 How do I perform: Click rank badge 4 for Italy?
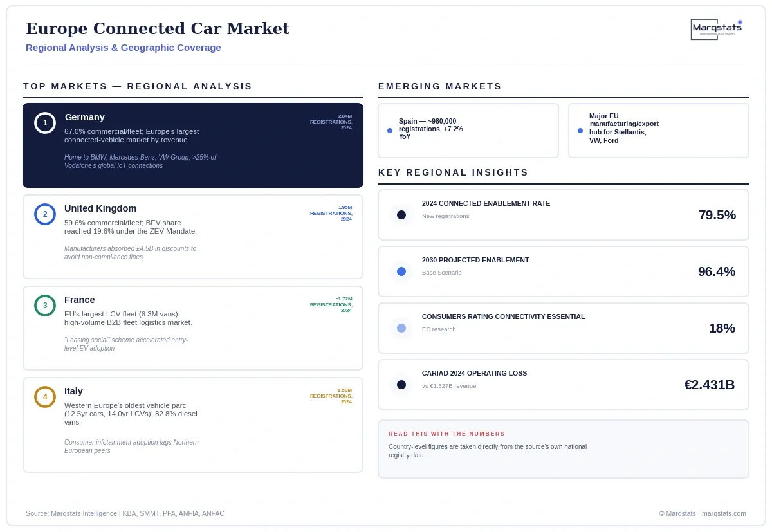coord(45,397)
